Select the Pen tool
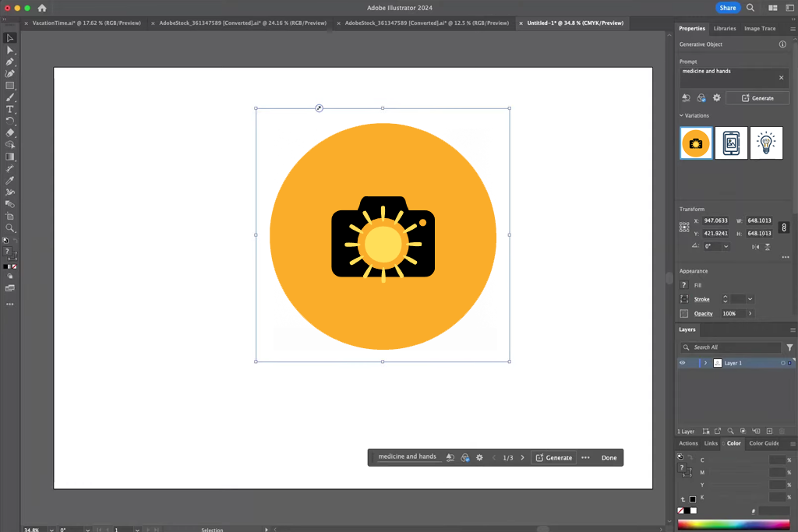 [x=9, y=62]
